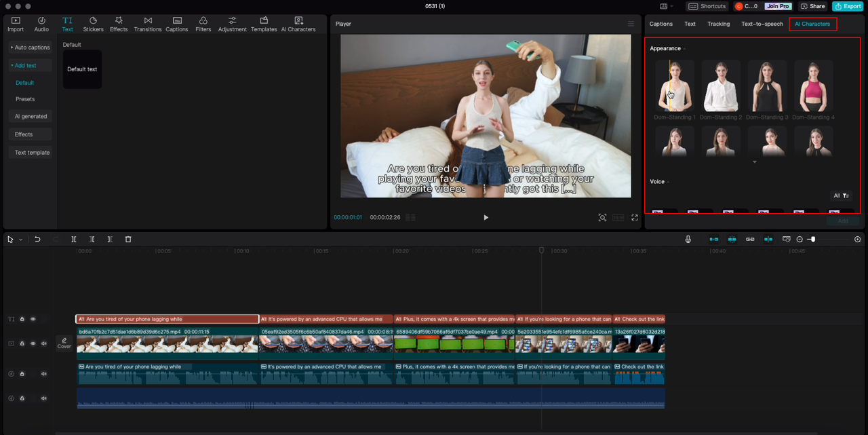Switch to the Text tab in right panel
This screenshot has width=868, height=435.
point(690,24)
